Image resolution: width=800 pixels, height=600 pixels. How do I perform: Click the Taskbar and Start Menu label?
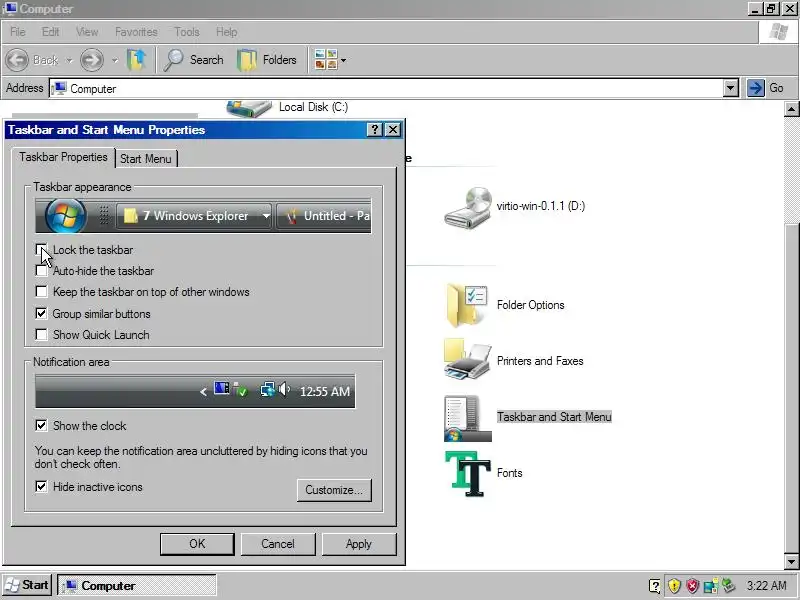554,417
